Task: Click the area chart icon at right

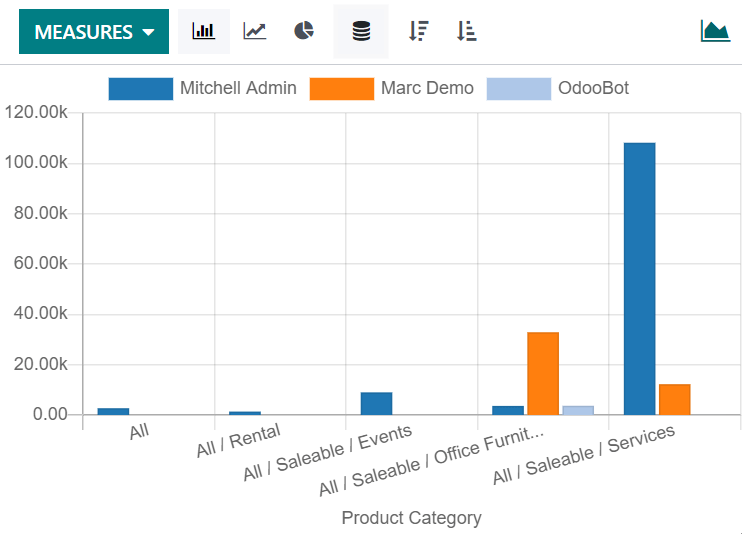Action: pos(715,31)
